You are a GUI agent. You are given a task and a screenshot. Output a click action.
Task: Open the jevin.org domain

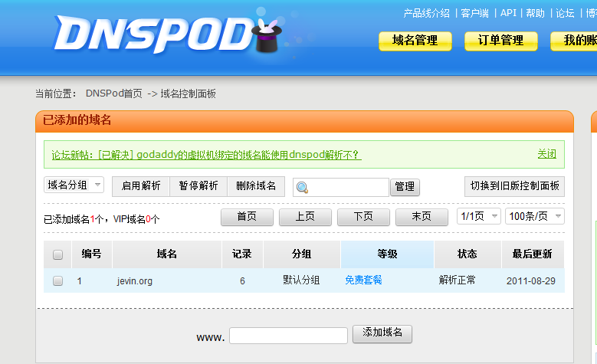click(135, 281)
